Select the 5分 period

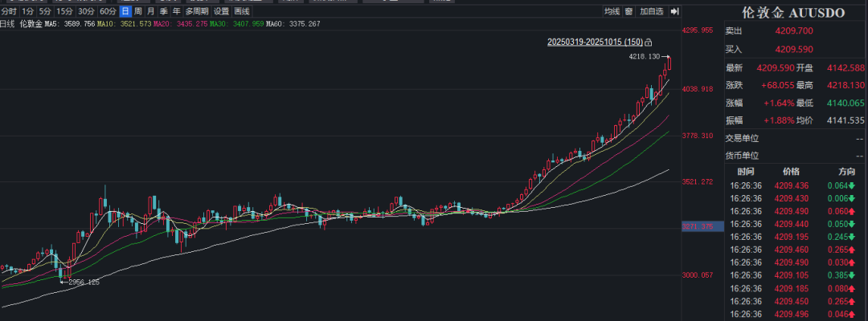point(45,11)
